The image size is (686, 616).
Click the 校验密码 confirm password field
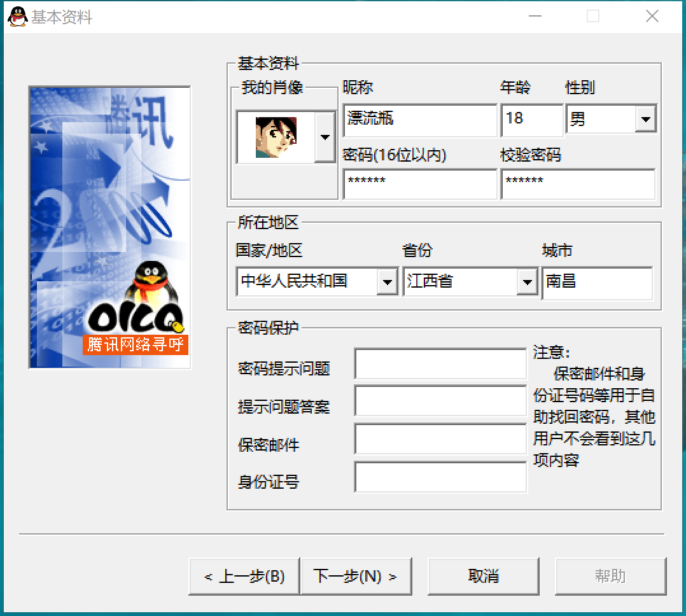578,184
